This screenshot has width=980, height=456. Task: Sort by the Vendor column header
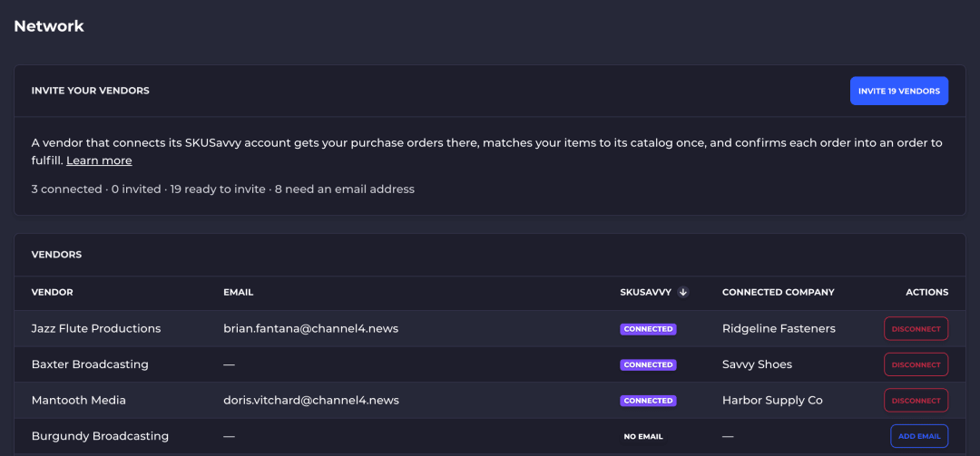pos(52,292)
